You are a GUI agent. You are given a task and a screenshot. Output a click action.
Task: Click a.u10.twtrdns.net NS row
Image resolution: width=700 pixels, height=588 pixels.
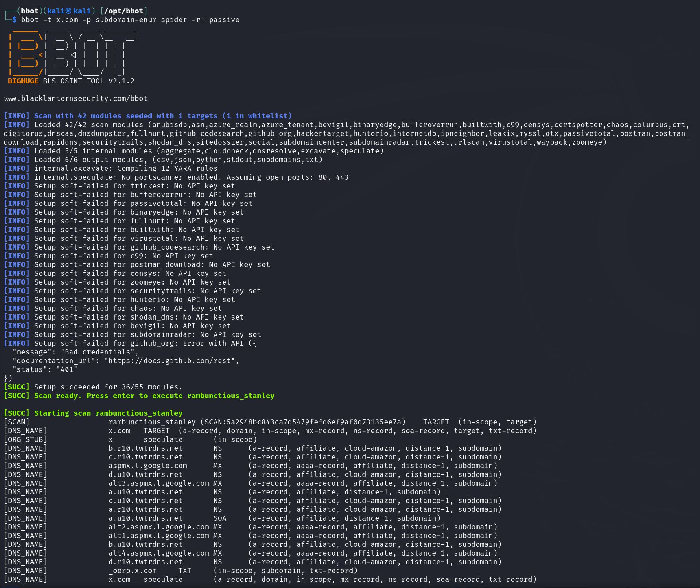(x=222, y=492)
